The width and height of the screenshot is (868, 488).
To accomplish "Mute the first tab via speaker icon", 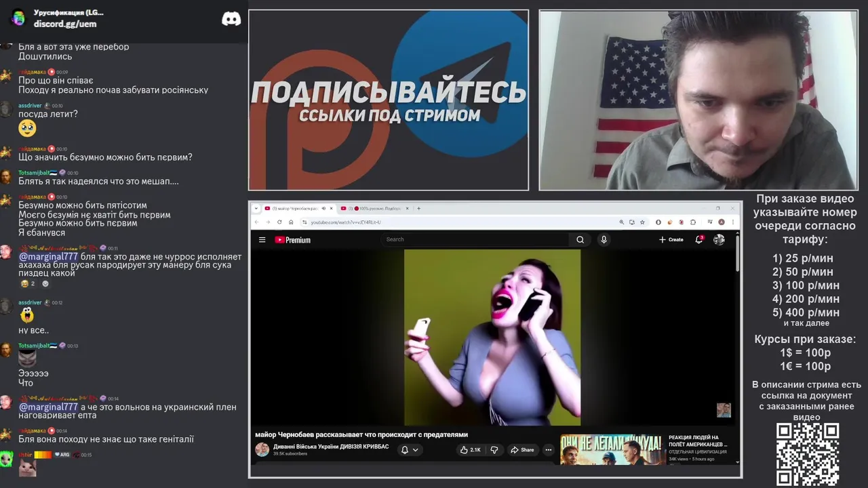I will [x=323, y=208].
